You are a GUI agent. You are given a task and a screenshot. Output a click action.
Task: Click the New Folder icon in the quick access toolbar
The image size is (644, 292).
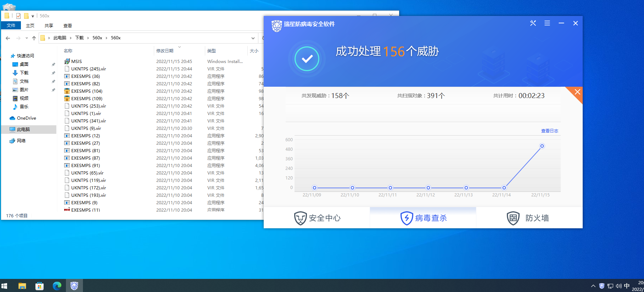click(26, 16)
